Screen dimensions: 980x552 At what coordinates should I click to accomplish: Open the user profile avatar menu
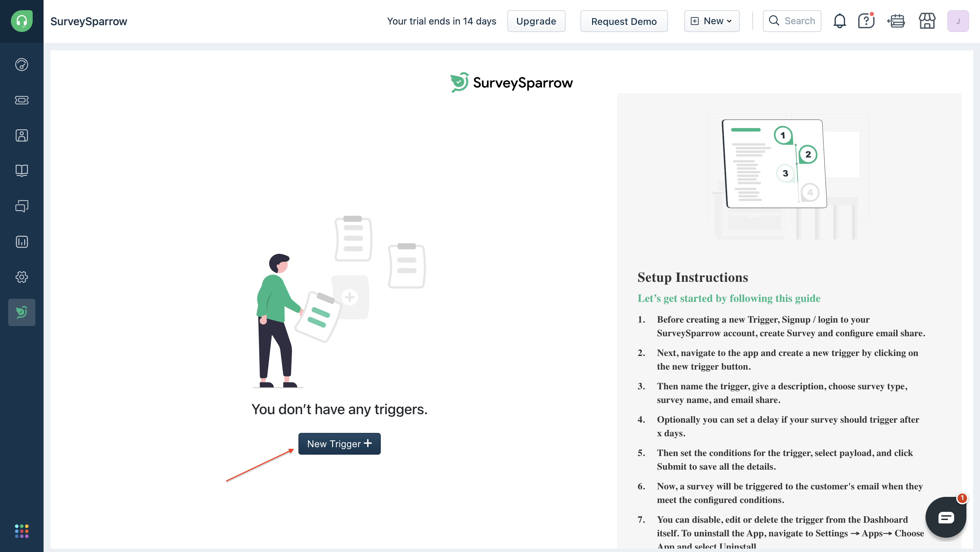pos(958,21)
